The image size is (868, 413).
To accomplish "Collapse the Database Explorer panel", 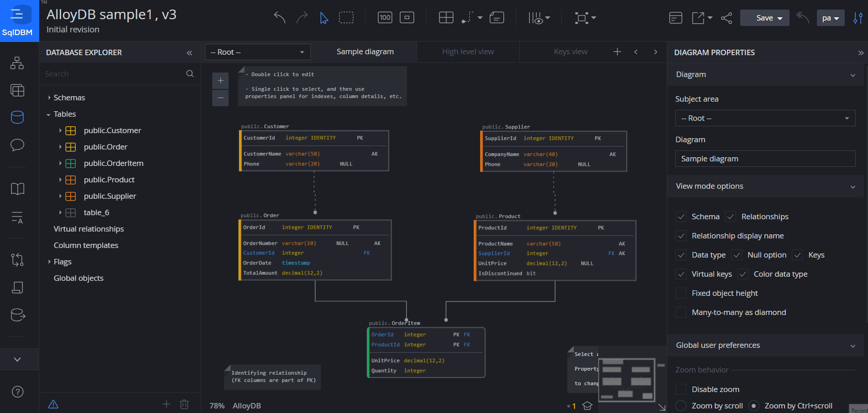I will tap(189, 53).
